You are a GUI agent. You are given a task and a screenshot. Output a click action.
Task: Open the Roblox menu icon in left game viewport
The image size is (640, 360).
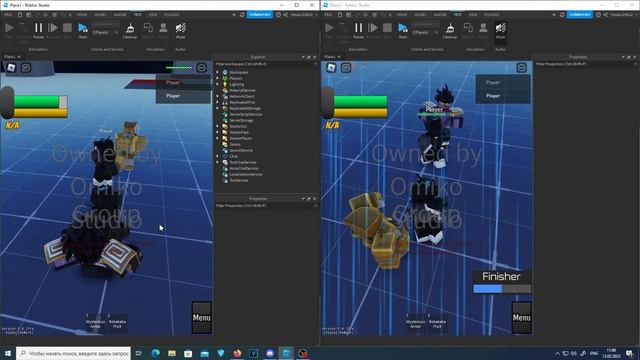pyautogui.click(x=11, y=67)
